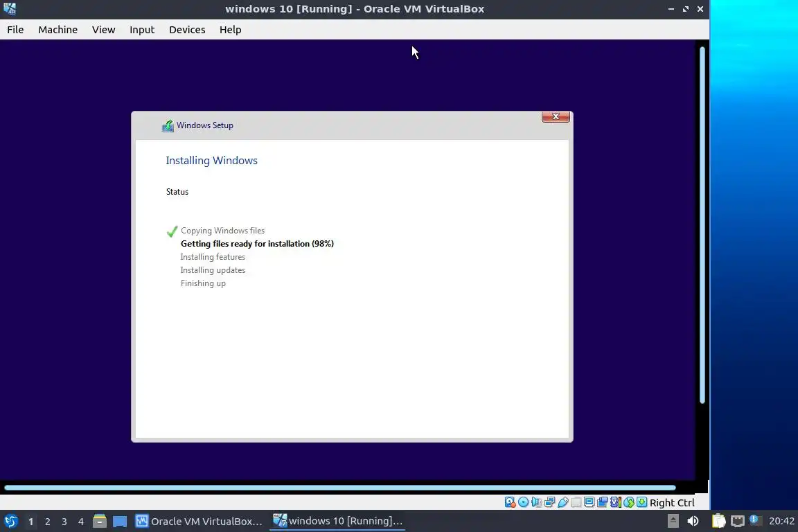Click the 'Installing Windows' heading
The height and width of the screenshot is (532, 798).
point(212,161)
